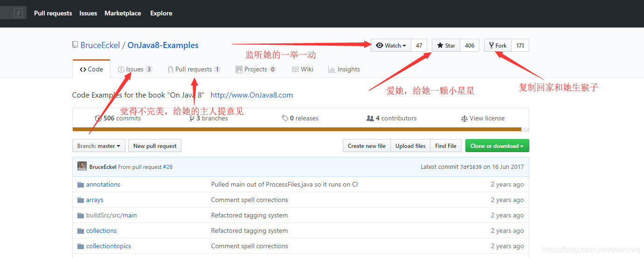Click the collections row folder icon
Screen dimensions: 644x258
click(x=80, y=230)
